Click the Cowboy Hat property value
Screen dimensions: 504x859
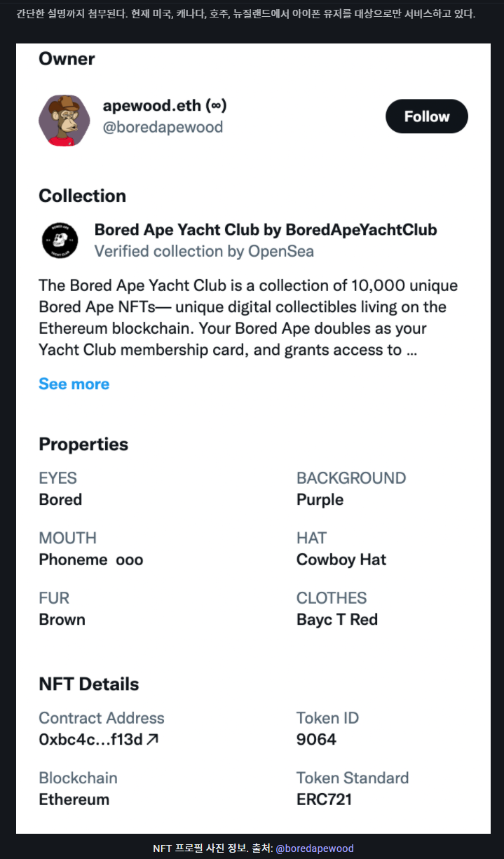point(341,560)
